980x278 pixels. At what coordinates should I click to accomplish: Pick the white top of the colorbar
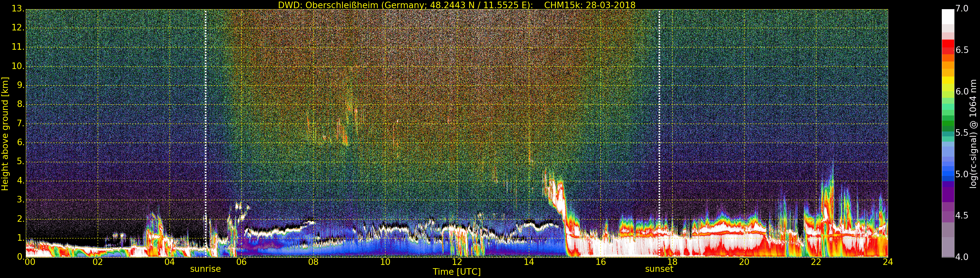point(948,17)
